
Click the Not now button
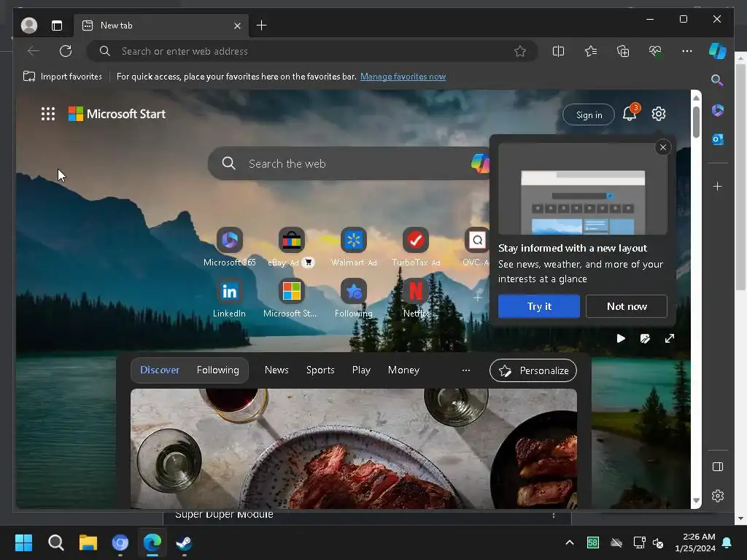pyautogui.click(x=627, y=306)
